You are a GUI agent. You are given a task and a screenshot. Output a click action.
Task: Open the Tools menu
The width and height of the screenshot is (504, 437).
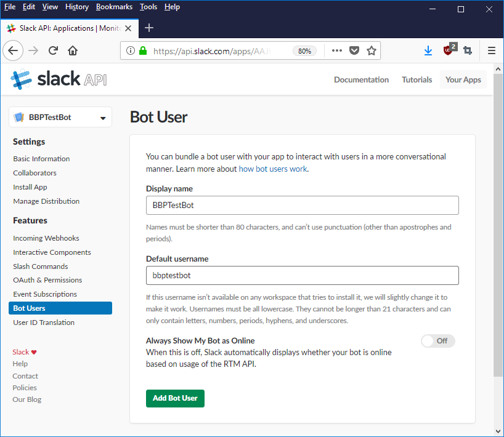pos(148,7)
